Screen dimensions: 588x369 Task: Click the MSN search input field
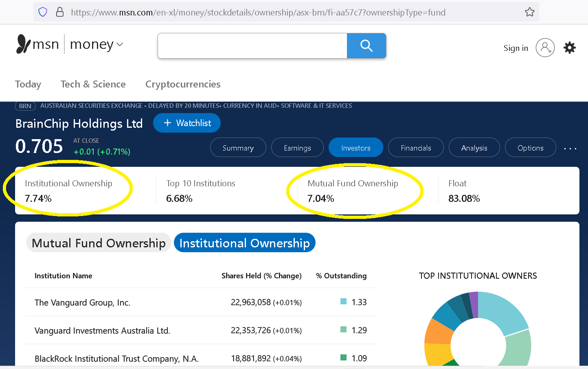point(252,46)
